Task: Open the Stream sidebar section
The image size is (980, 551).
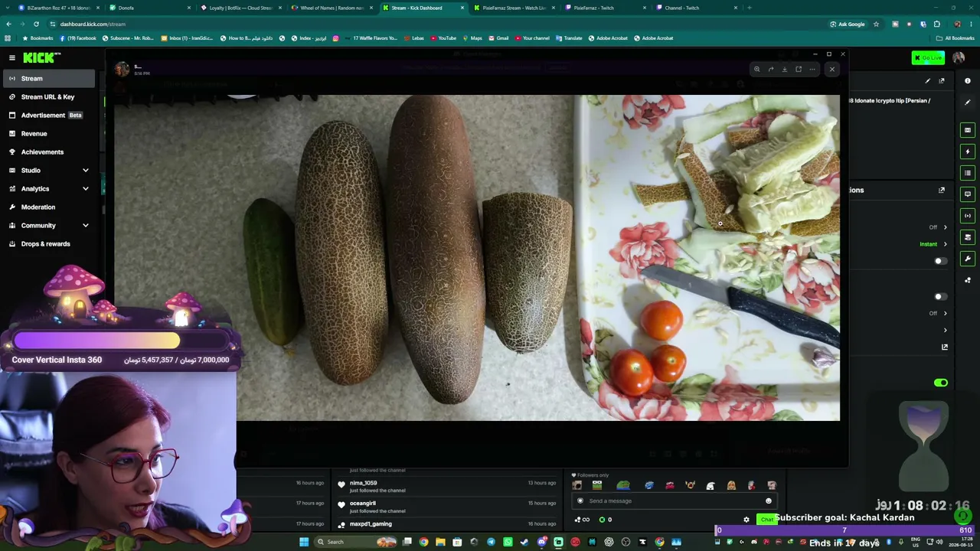Action: [x=48, y=78]
